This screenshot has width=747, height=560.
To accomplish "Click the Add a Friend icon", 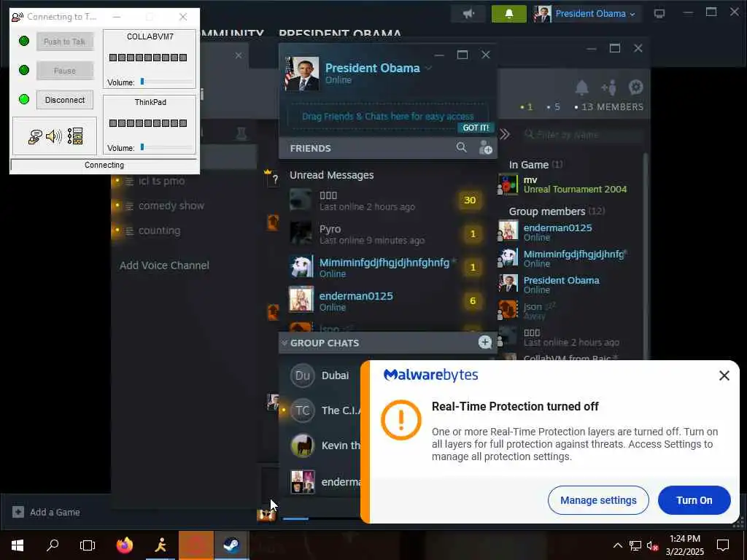I will coord(485,147).
